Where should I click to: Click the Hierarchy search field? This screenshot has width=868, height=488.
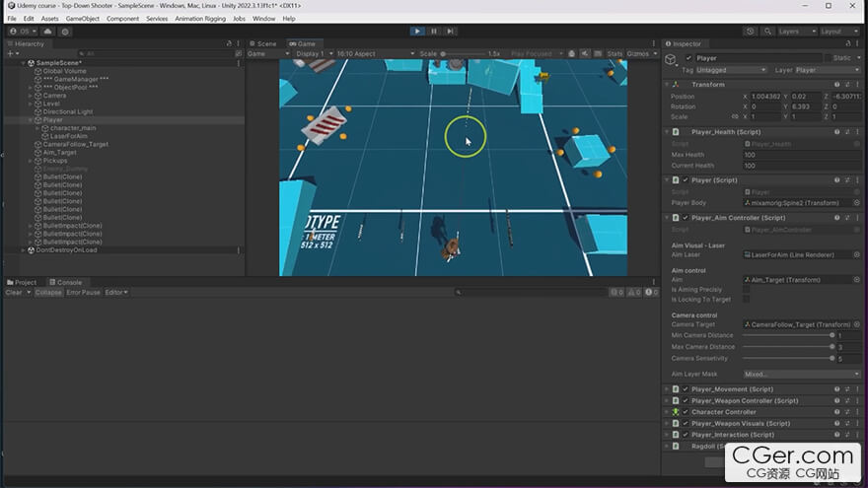[x=157, y=53]
